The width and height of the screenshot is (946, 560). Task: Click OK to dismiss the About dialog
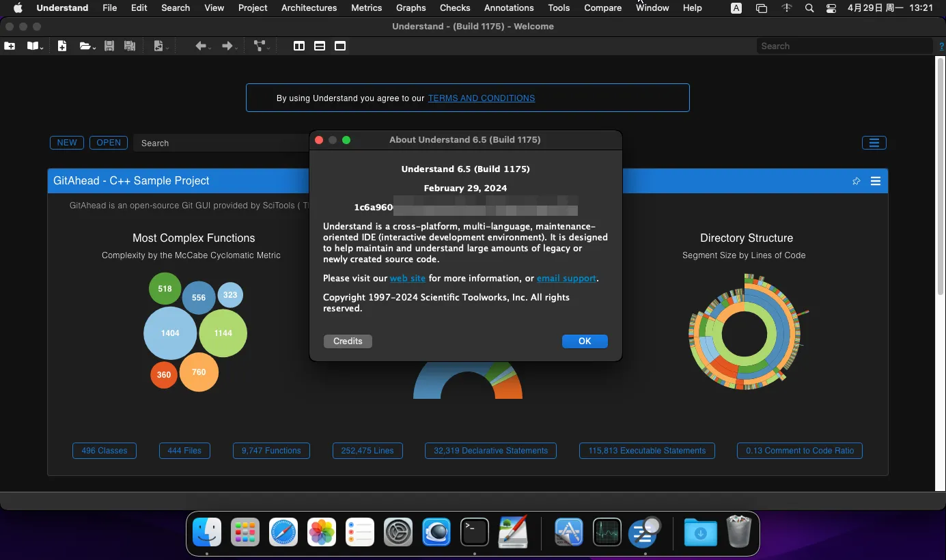pyautogui.click(x=585, y=341)
